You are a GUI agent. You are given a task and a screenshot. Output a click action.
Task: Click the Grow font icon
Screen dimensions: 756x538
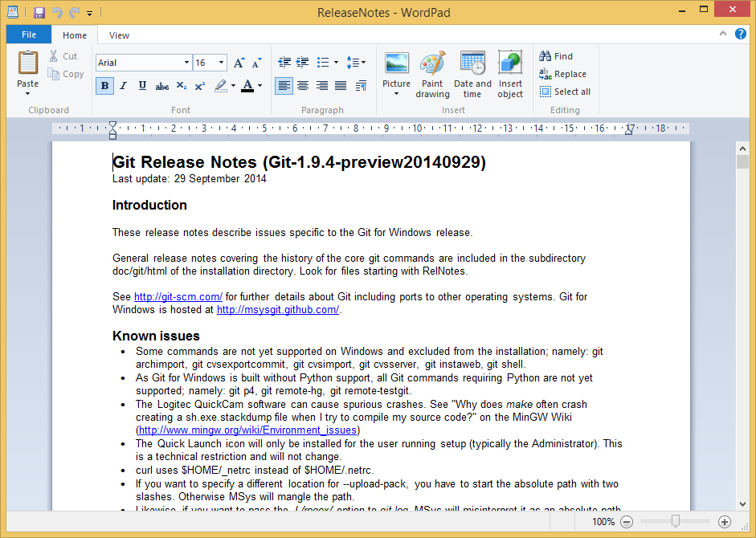(x=239, y=63)
